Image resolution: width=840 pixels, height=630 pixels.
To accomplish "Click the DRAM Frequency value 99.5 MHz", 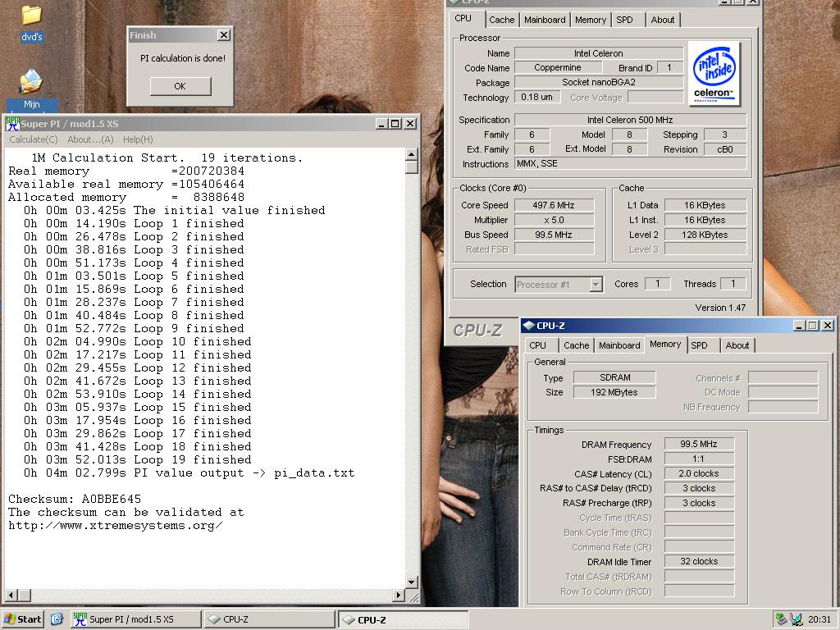I will click(699, 444).
